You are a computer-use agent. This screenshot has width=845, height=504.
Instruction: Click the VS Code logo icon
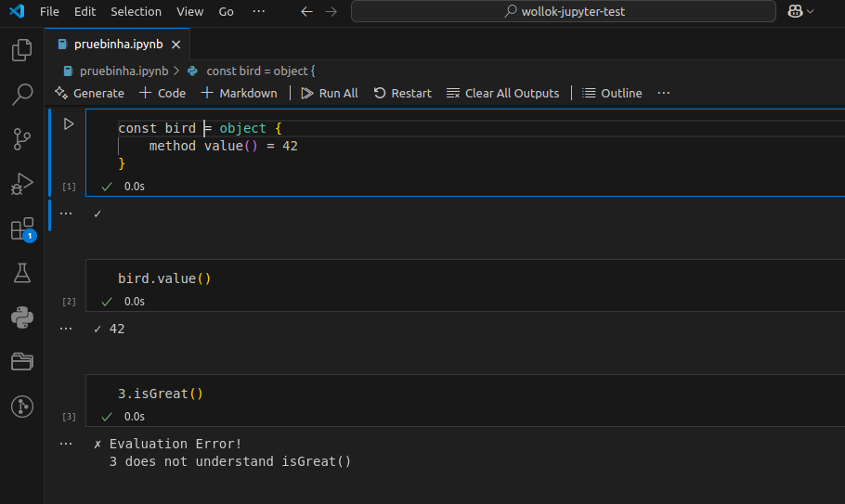(17, 11)
